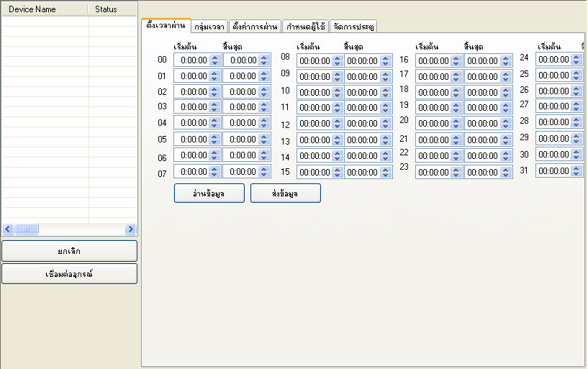Click row 25 start time field
The width and height of the screenshot is (588, 369).
[x=559, y=75]
